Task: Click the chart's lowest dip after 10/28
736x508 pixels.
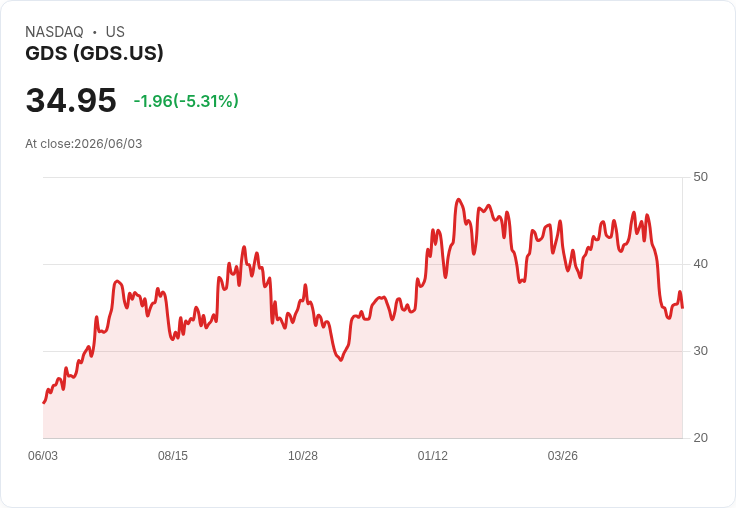Action: coord(341,360)
